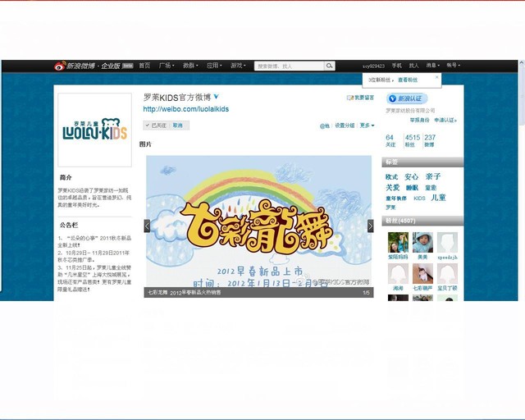Click the blue V verified badge beside 罗莱KIDS官方微博
Viewport: 525px width, 420px height.
[x=217, y=97]
